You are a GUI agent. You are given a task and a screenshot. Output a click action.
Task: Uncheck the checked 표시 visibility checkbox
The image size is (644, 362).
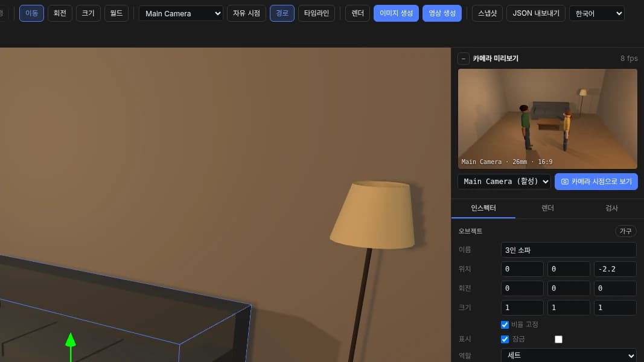(x=505, y=340)
